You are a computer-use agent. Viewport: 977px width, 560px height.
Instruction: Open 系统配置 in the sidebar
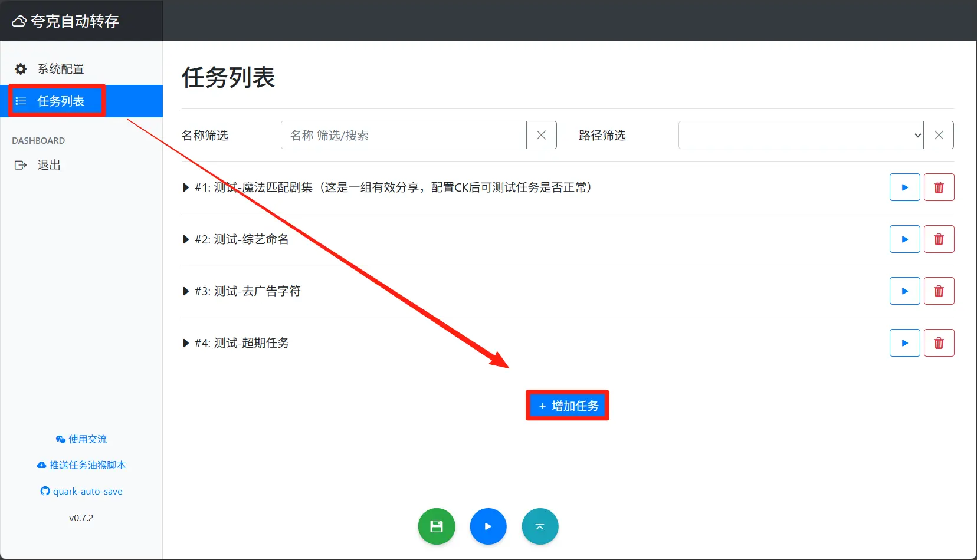[x=60, y=69]
